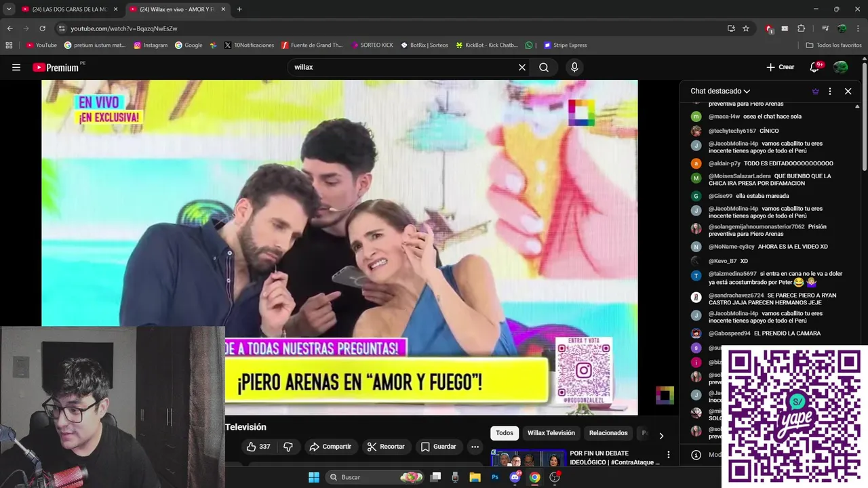Dislike the video
This screenshot has width=868, height=488.
click(288, 447)
